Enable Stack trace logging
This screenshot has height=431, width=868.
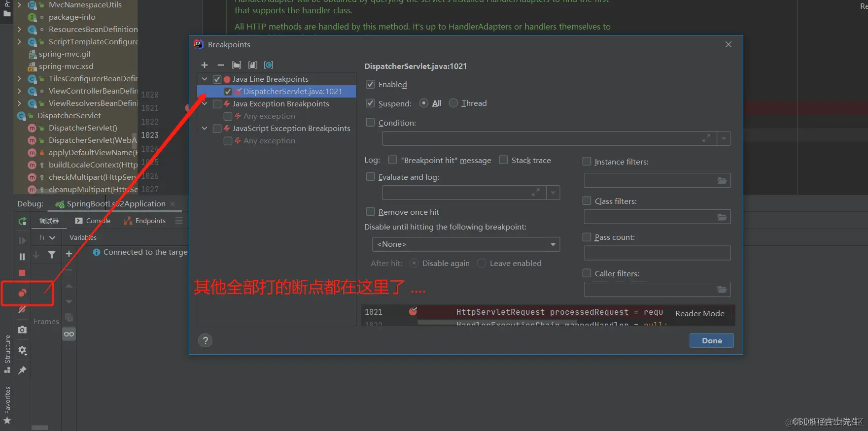coord(504,160)
